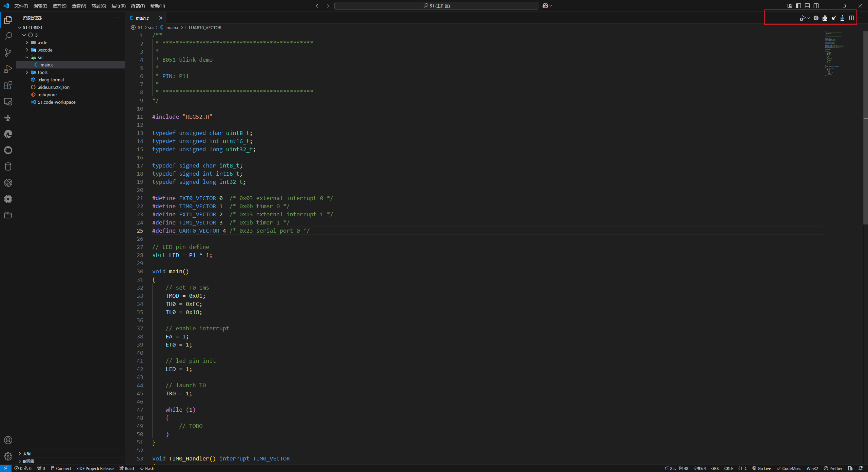Open editor more actions ellipsis
The height and width of the screenshot is (472, 868).
coord(860,18)
